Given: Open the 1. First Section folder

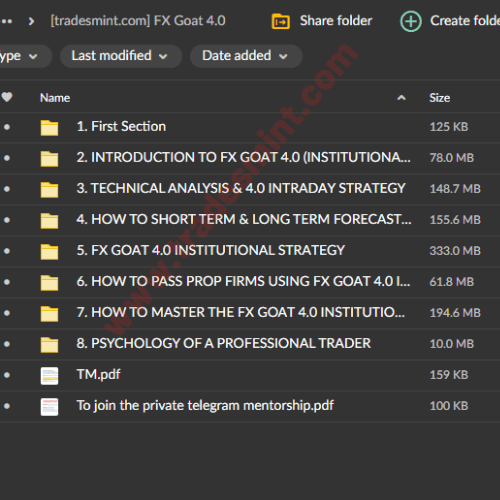Looking at the screenshot, I should tap(121, 127).
